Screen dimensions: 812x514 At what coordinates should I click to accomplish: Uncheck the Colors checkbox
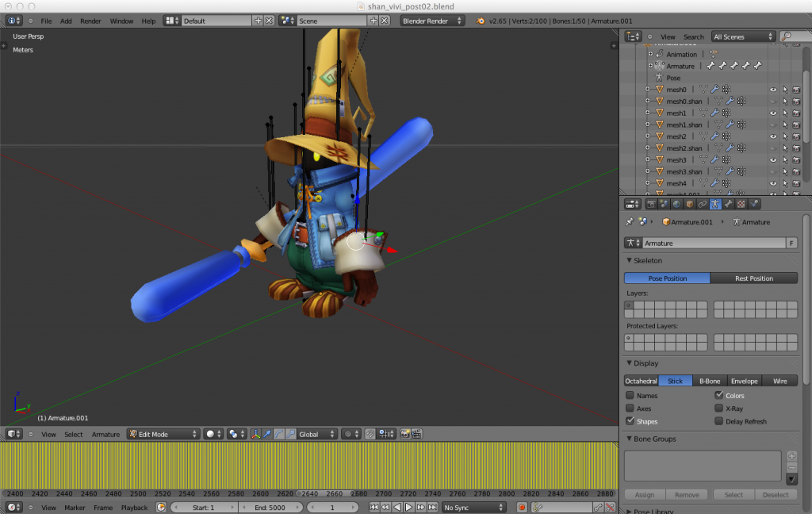pyautogui.click(x=718, y=395)
